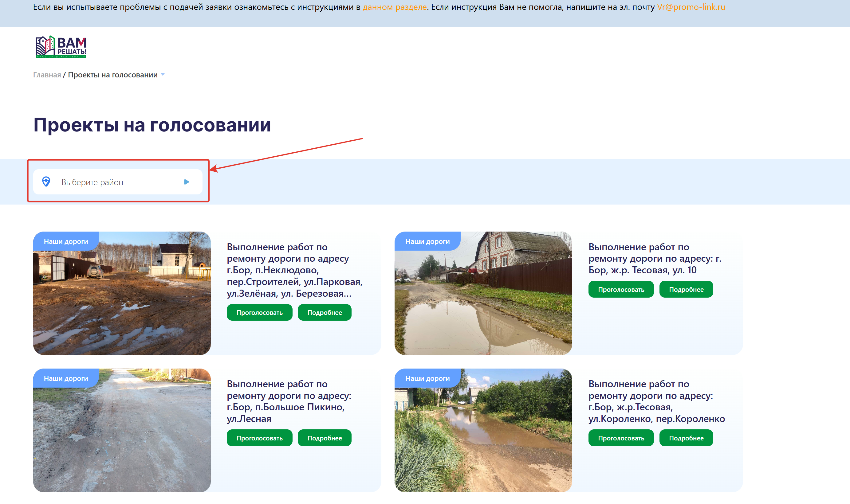
Task: Open details of the Тесовая ул. 10 project
Action: tap(686, 289)
